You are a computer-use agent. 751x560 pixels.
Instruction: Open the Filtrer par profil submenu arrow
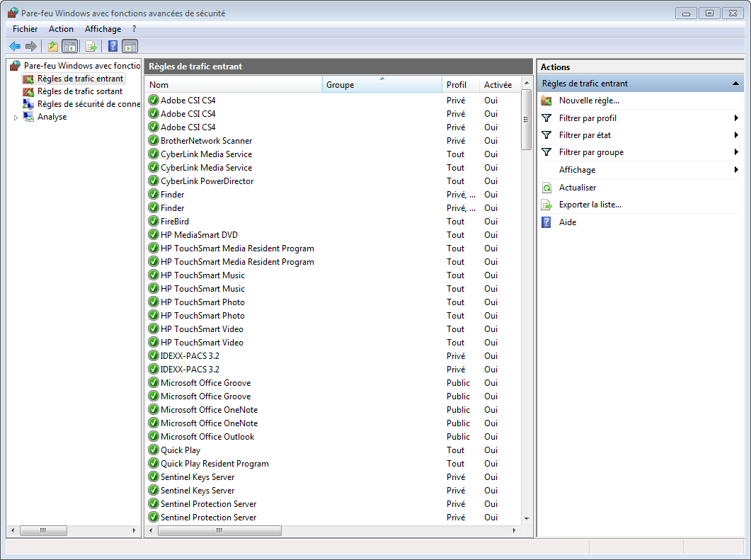coord(736,118)
